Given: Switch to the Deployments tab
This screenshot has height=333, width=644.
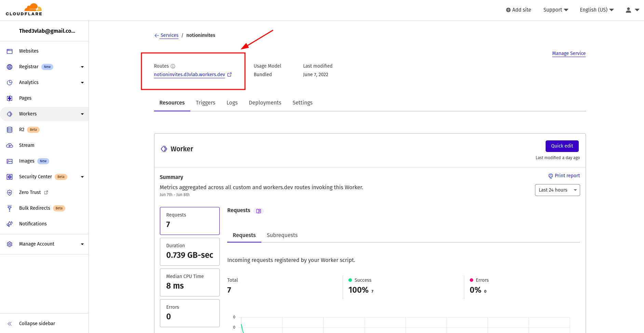Looking at the screenshot, I should 265,103.
